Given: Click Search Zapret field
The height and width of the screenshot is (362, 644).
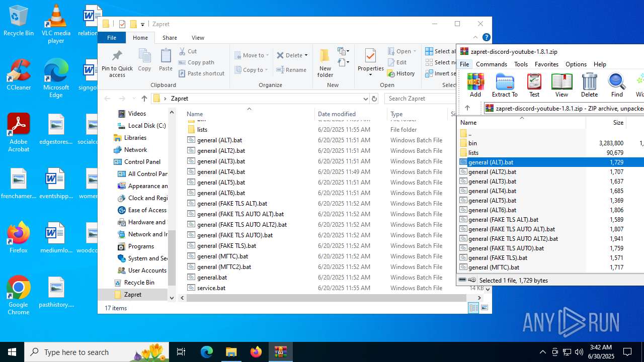Looking at the screenshot, I should 421,99.
